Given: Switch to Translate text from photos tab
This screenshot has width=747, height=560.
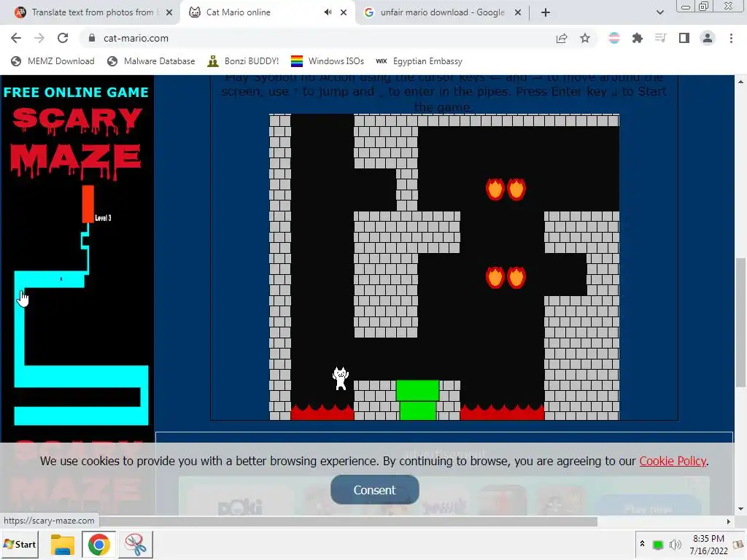Looking at the screenshot, I should tap(93, 12).
